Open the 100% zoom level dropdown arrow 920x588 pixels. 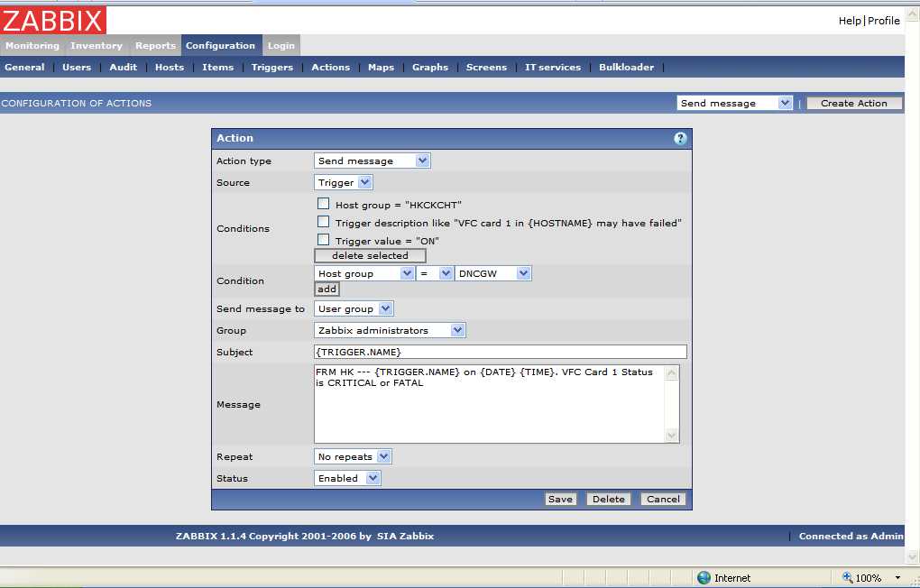click(897, 578)
